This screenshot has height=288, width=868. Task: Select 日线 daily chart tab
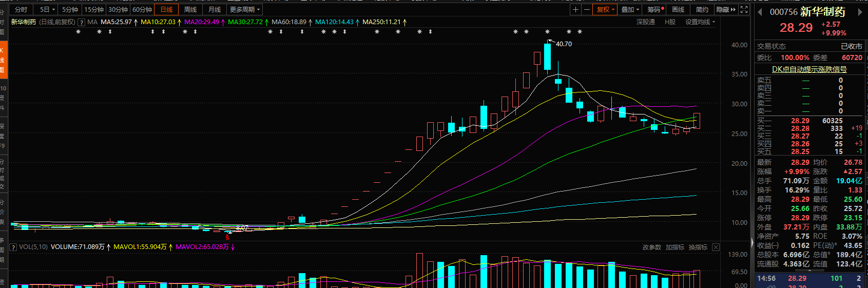pos(166,10)
